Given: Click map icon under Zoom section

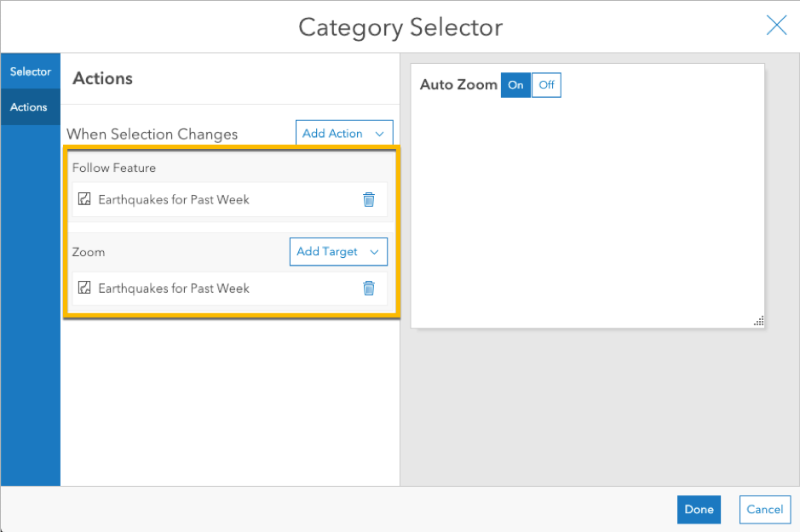Looking at the screenshot, I should [84, 289].
